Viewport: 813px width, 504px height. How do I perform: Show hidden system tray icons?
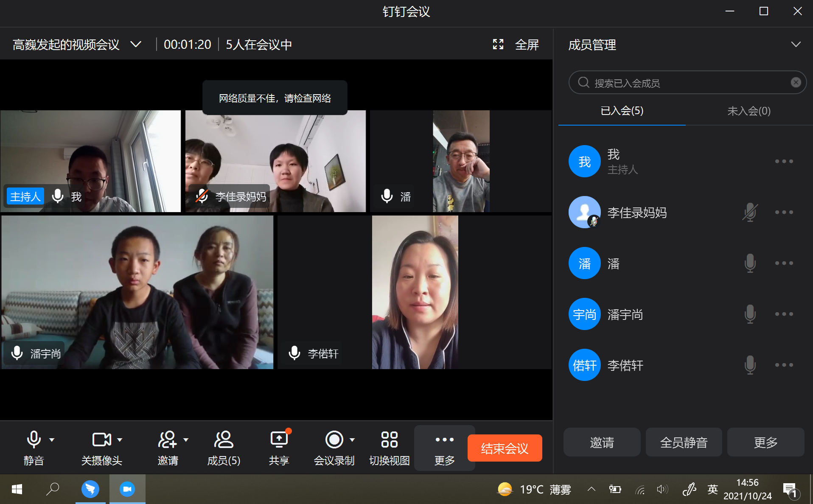592,489
